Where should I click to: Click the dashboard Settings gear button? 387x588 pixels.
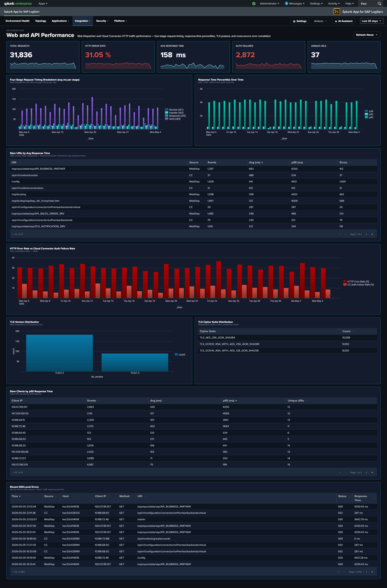click(x=300, y=21)
